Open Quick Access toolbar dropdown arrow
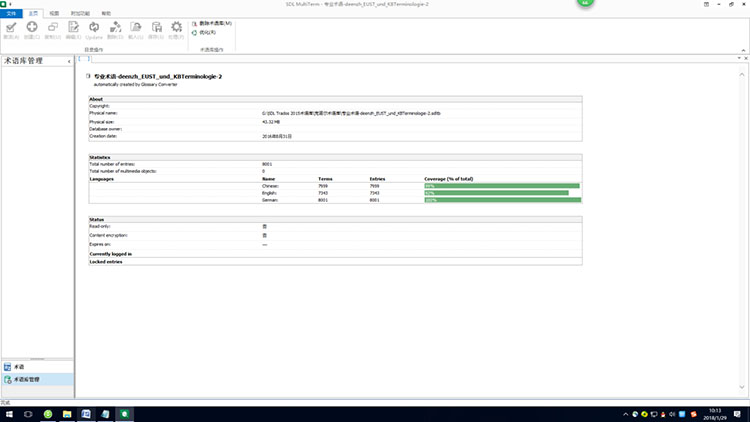The width and height of the screenshot is (750, 422). [x=10, y=4]
